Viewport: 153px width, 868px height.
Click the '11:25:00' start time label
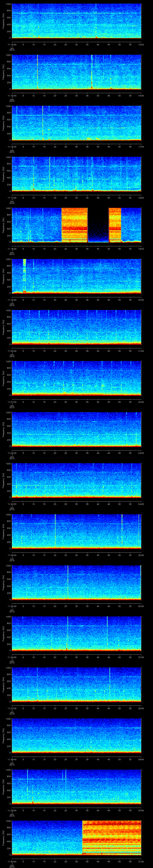[12, 606]
